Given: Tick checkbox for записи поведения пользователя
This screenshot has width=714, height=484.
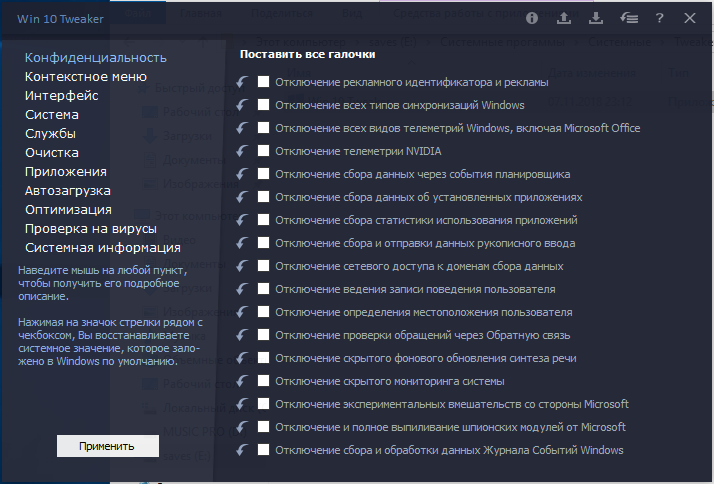Looking at the screenshot, I should tap(263, 289).
